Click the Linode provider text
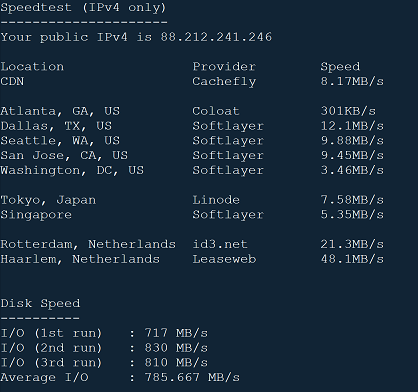The width and height of the screenshot is (418, 392). click(x=216, y=200)
